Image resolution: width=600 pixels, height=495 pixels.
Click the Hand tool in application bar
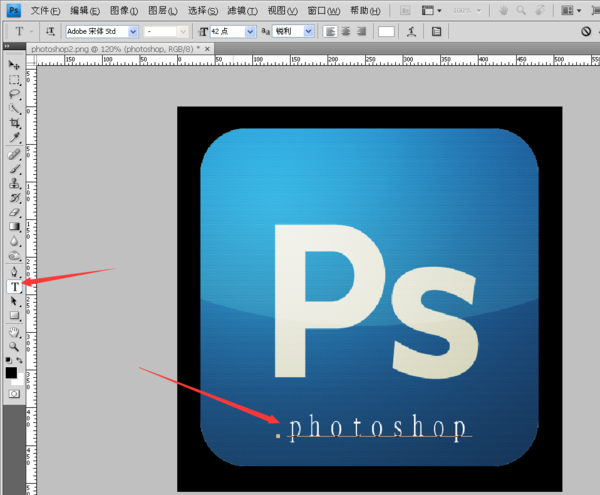(x=504, y=10)
